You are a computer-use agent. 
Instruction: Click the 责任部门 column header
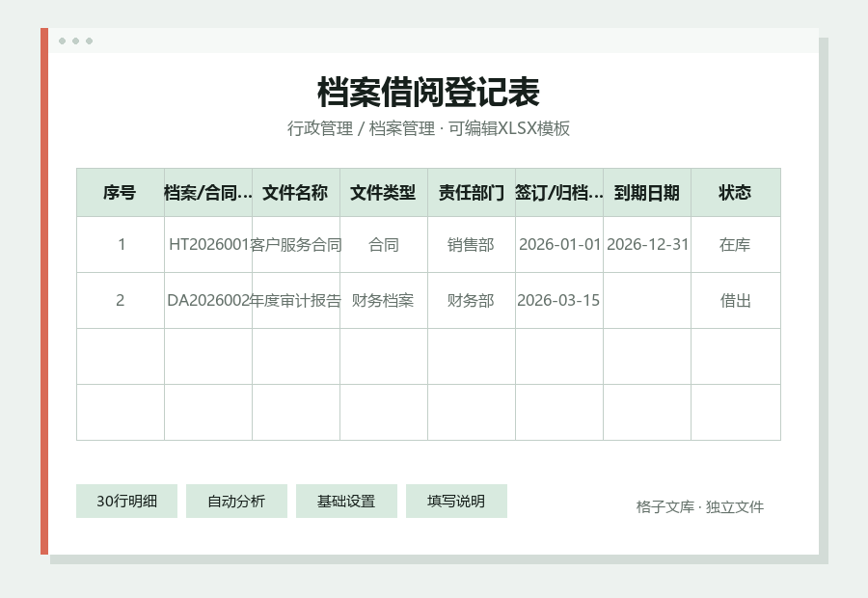point(471,193)
